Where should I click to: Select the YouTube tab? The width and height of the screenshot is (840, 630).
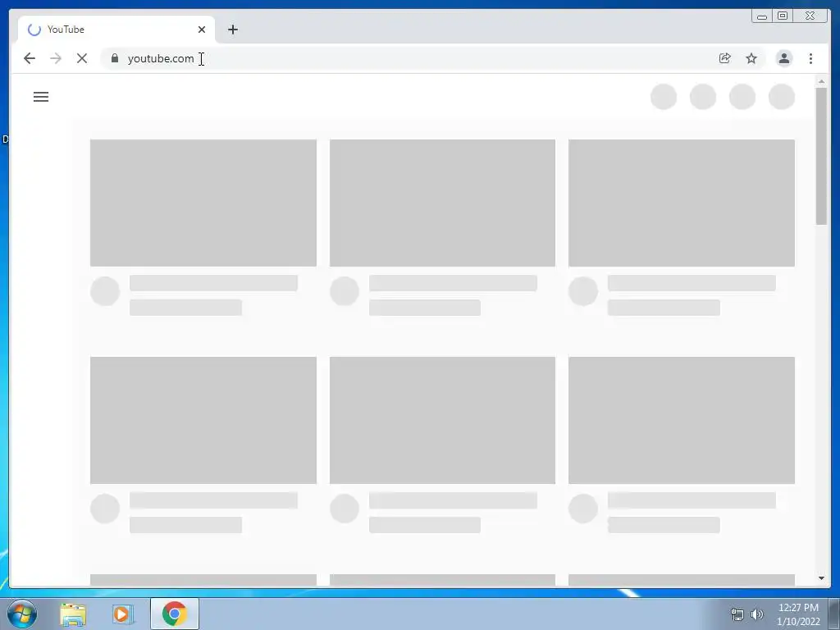116,30
